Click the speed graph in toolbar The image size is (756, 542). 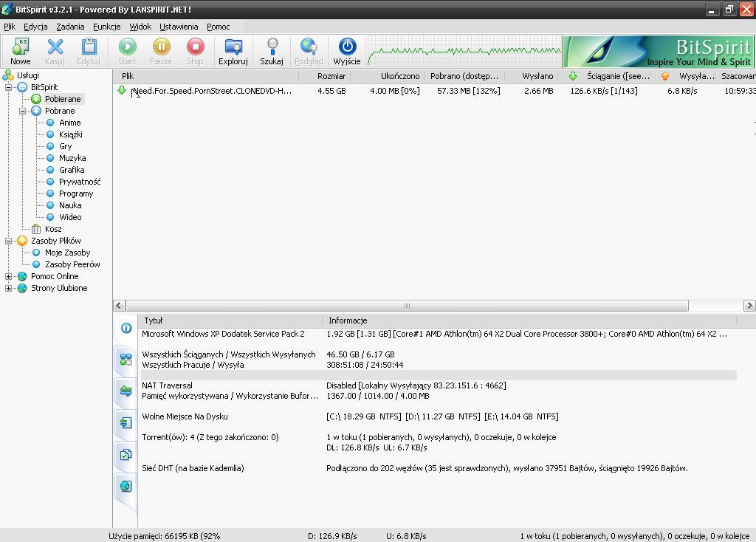[464, 51]
